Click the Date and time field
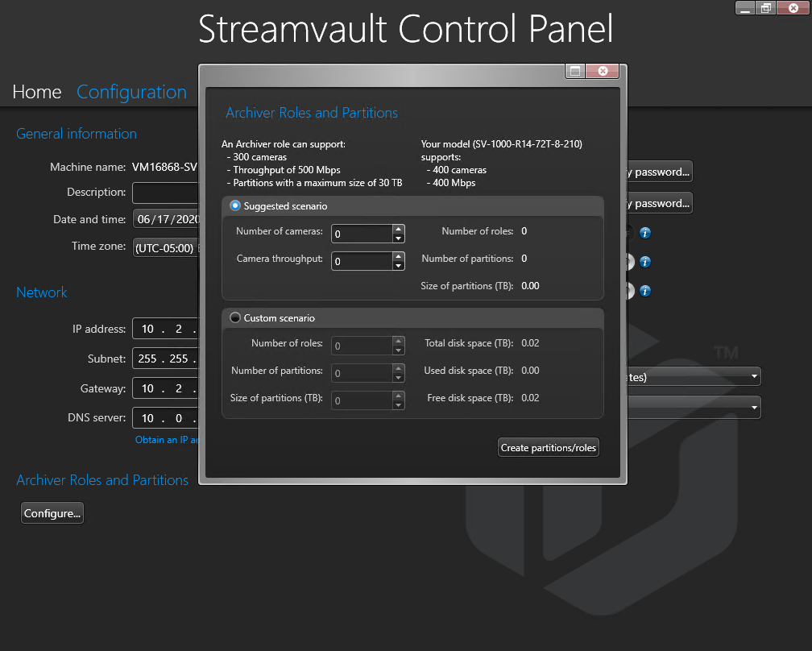This screenshot has height=651, width=812. [166, 219]
